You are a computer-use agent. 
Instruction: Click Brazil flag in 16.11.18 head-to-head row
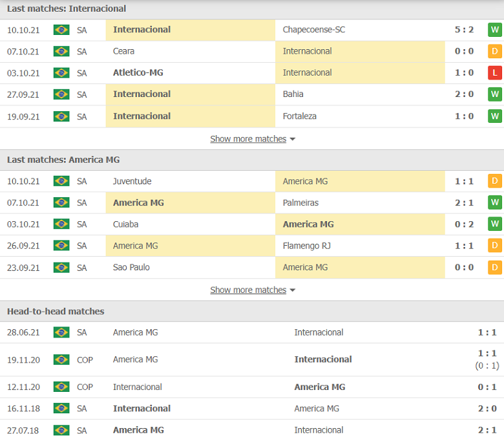(61, 409)
